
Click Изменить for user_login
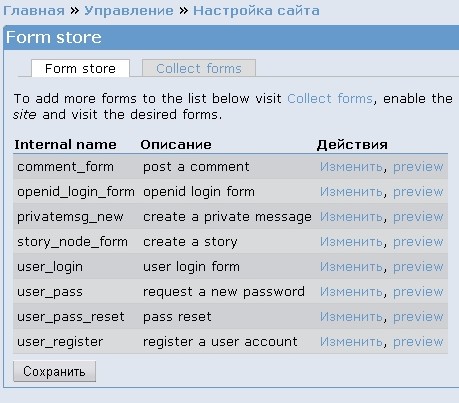click(x=351, y=267)
